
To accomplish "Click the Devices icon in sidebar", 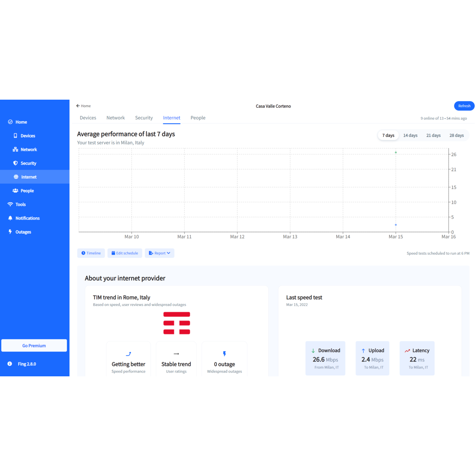I will 15,136.
